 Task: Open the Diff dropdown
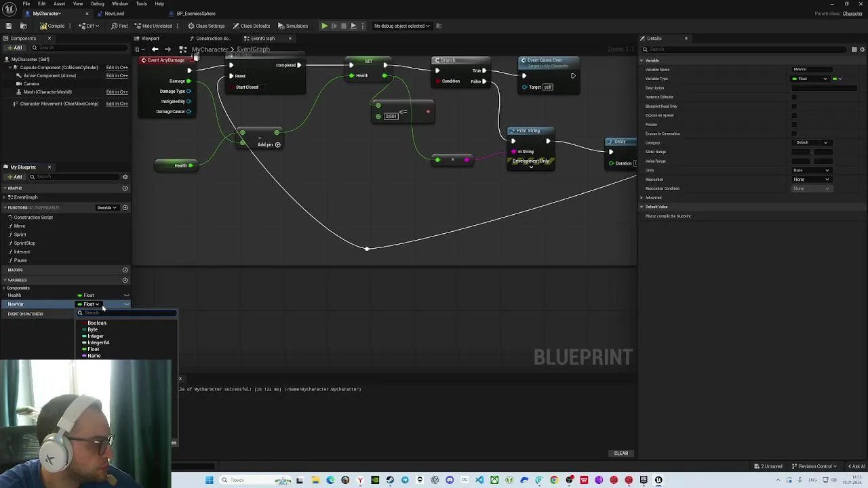[x=90, y=26]
